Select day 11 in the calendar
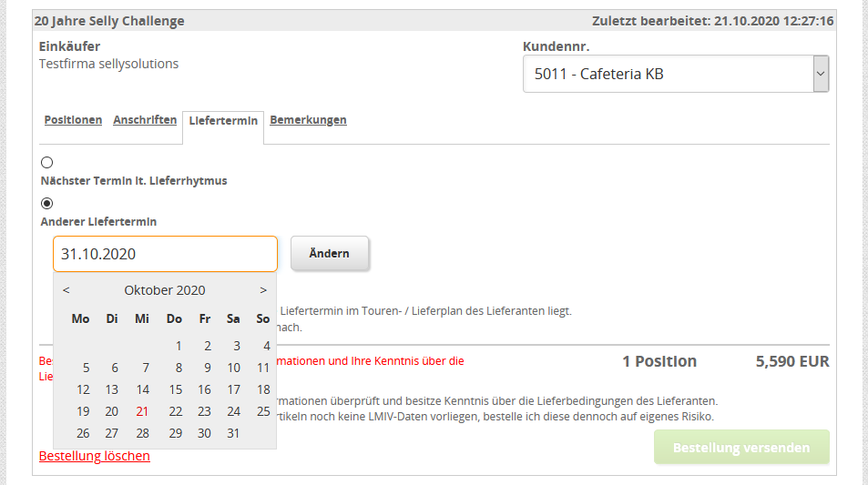 263,368
